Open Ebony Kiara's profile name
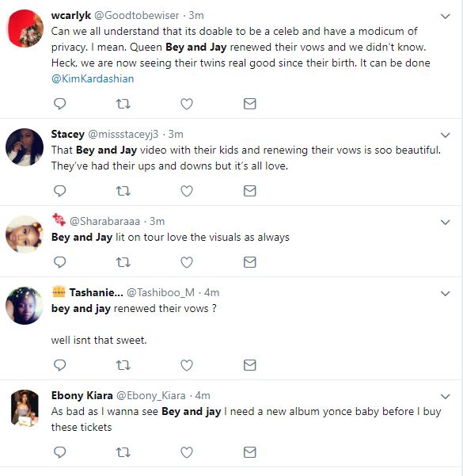This screenshot has width=463, height=476. pos(82,395)
